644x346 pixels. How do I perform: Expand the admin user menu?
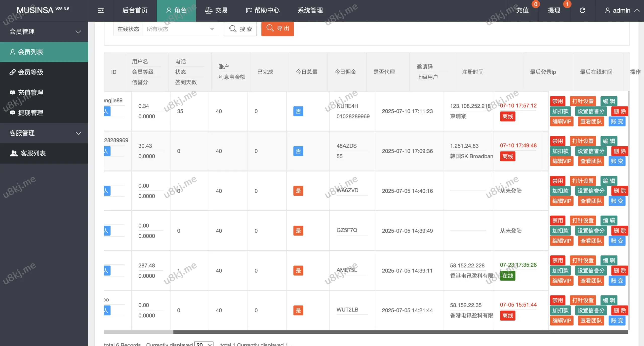(x=621, y=10)
